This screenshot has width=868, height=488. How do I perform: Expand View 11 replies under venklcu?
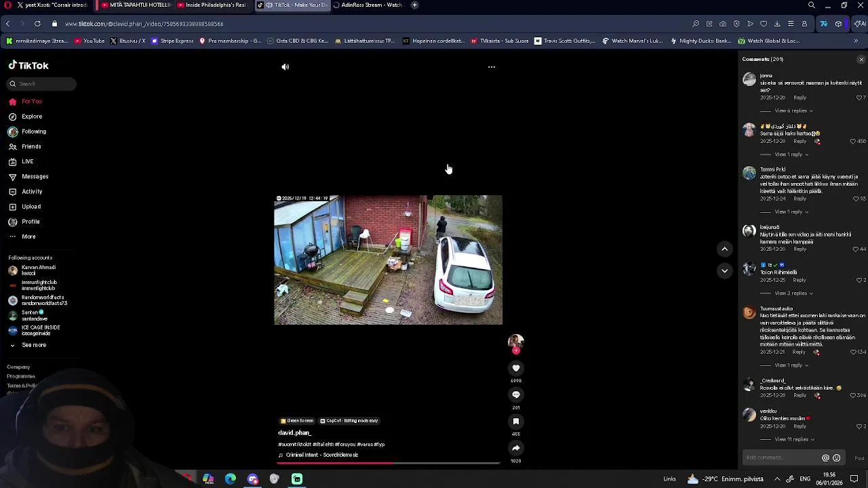(794, 439)
